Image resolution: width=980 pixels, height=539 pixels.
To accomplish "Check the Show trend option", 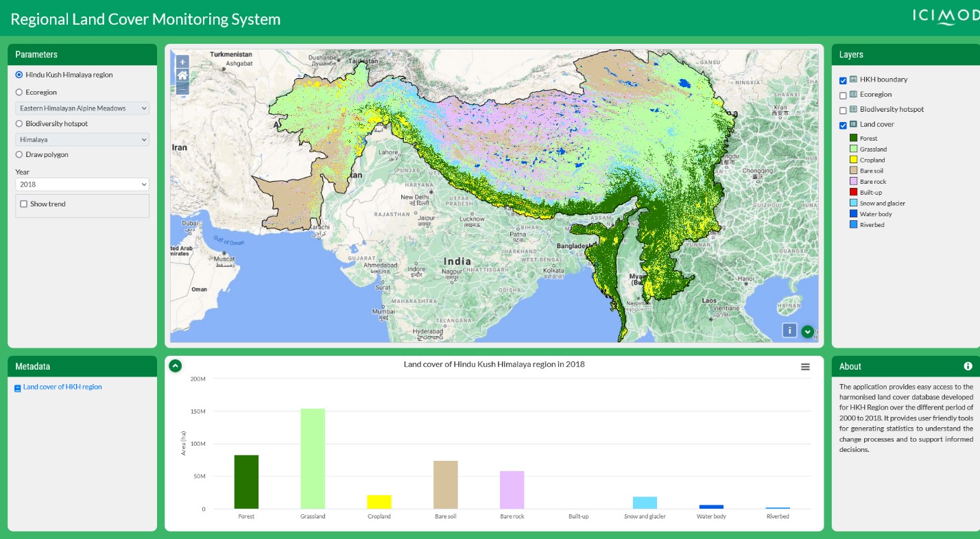I will coord(24,204).
